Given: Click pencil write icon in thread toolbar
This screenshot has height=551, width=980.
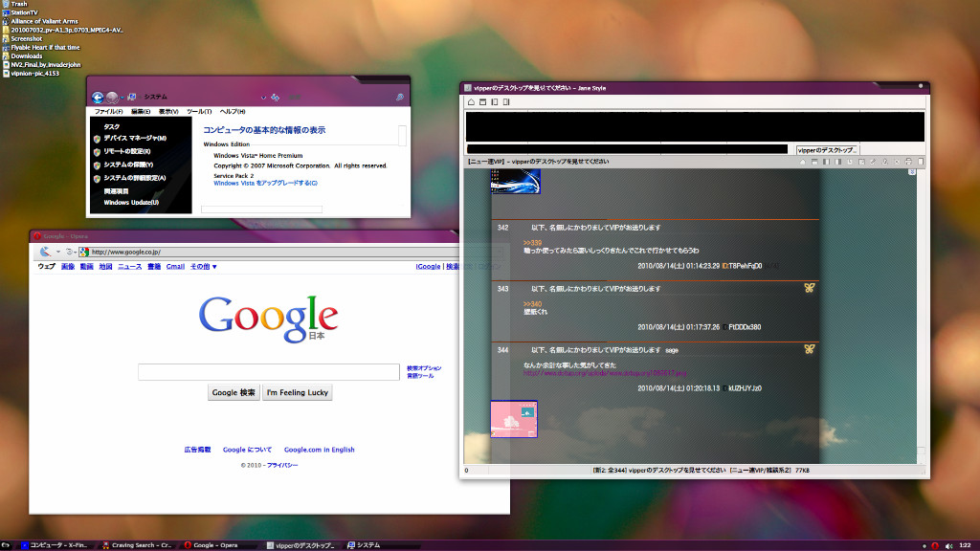Looking at the screenshot, I should (x=873, y=162).
